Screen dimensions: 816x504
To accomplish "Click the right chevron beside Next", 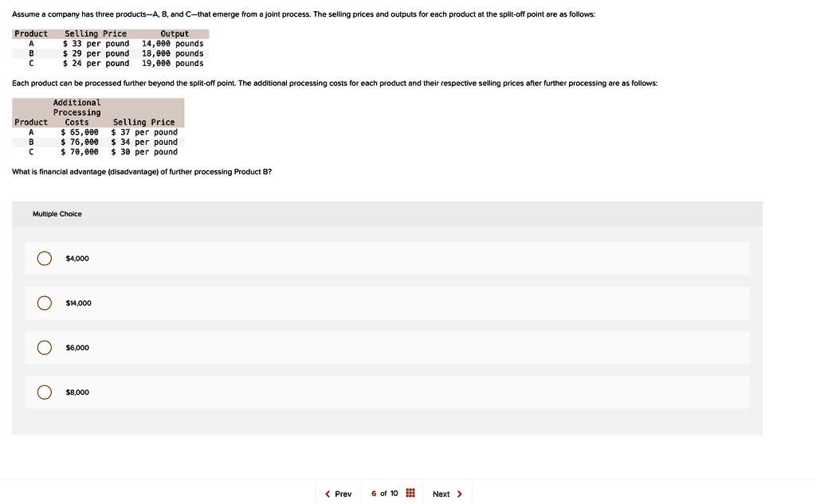I will tap(460, 494).
